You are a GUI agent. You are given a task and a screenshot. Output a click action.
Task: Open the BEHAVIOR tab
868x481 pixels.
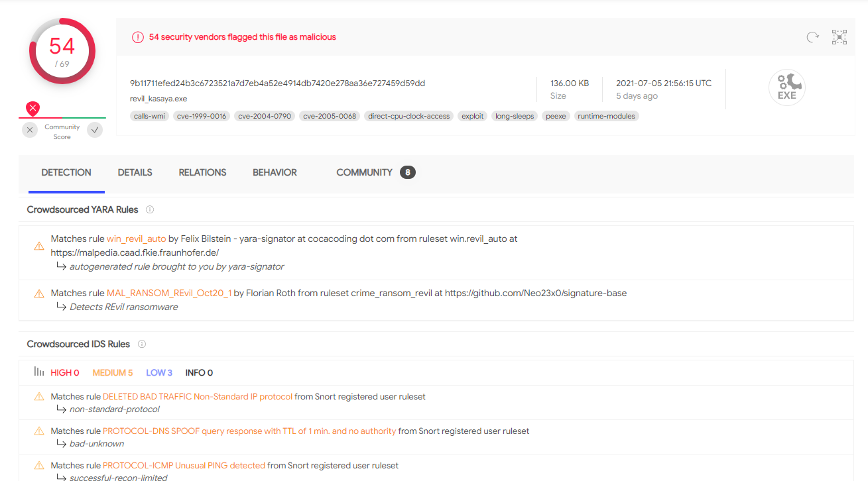275,172
